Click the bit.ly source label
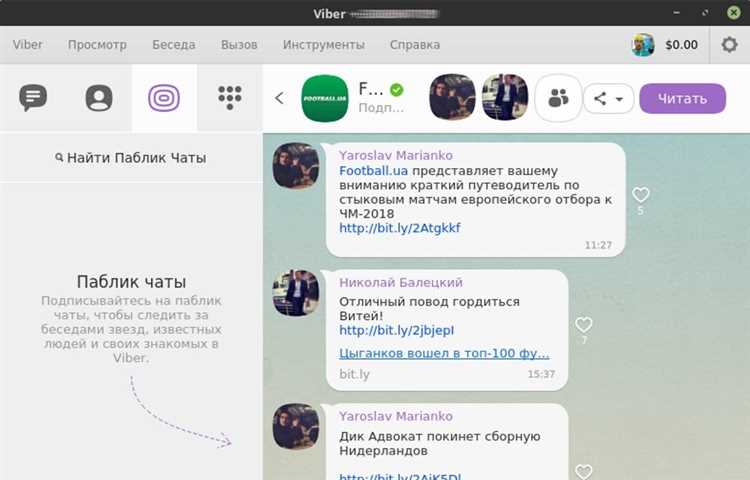This screenshot has width=750, height=480. click(x=354, y=374)
